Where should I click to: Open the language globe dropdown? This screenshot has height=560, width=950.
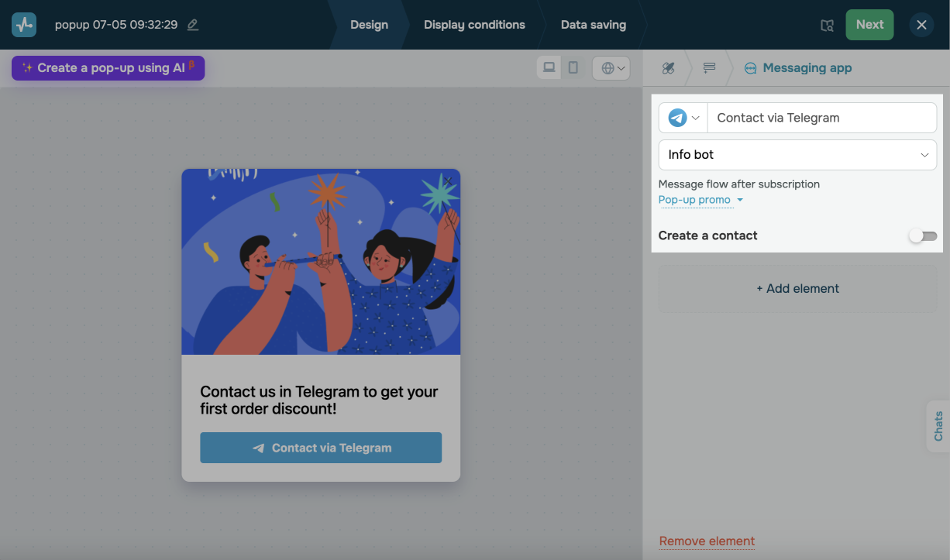611,68
